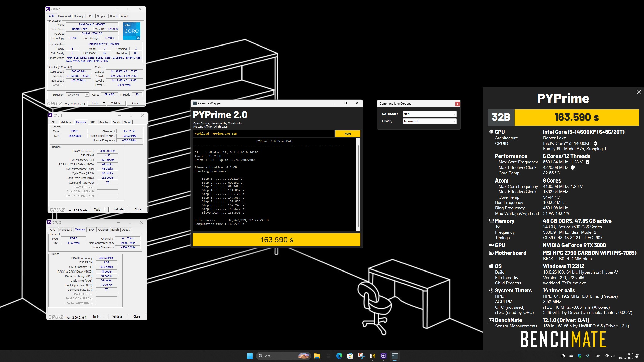Open the volume speaker tray icon
The height and width of the screenshot is (362, 644).
click(x=612, y=356)
